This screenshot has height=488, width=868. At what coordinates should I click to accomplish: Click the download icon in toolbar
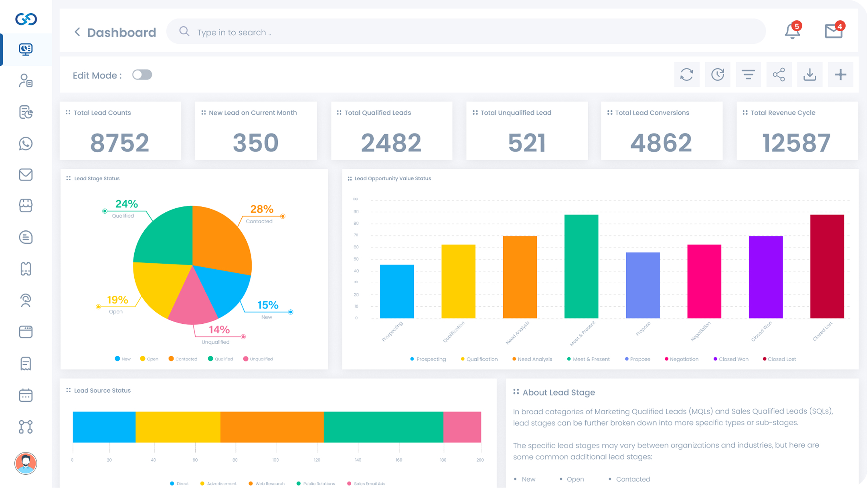[x=809, y=75]
